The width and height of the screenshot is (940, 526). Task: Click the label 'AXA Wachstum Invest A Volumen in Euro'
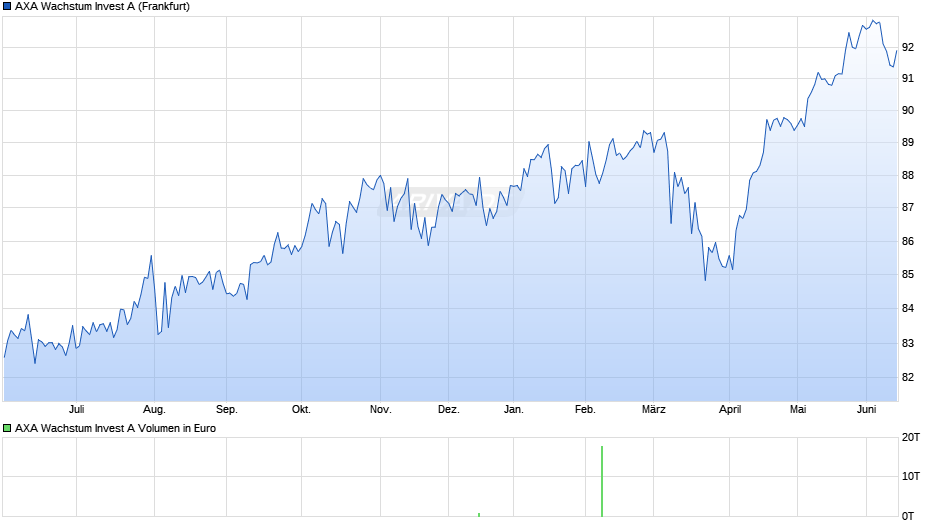(115, 428)
